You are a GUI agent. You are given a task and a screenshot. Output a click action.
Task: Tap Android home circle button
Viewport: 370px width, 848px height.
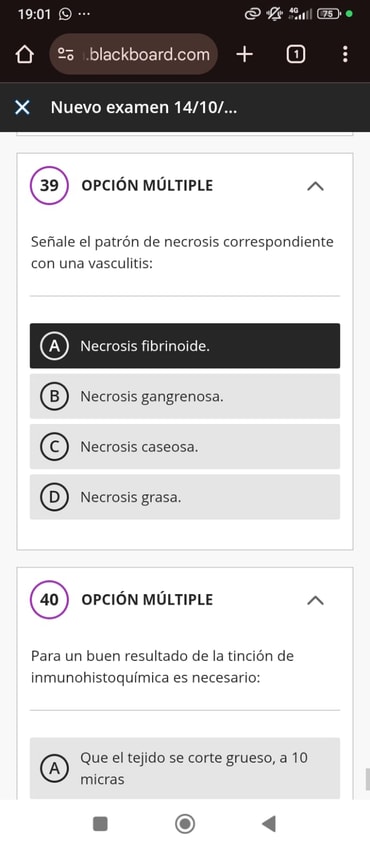coord(185,824)
